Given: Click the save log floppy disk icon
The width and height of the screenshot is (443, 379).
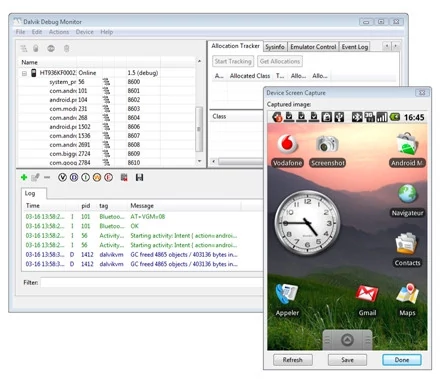Looking at the screenshot, I should (x=139, y=177).
